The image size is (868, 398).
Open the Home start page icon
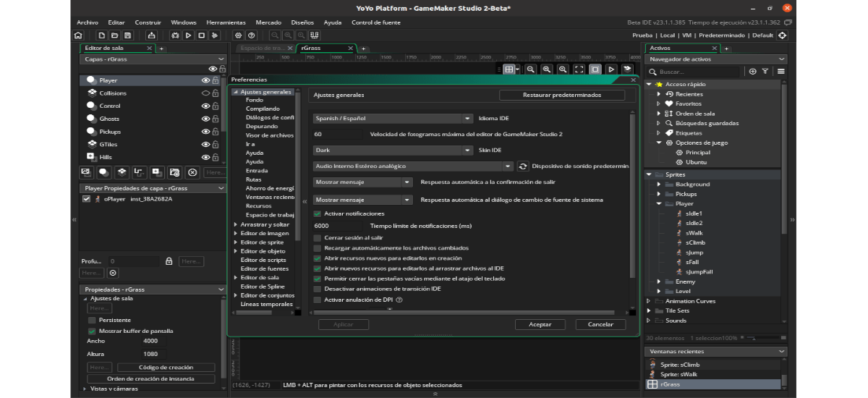point(78,35)
